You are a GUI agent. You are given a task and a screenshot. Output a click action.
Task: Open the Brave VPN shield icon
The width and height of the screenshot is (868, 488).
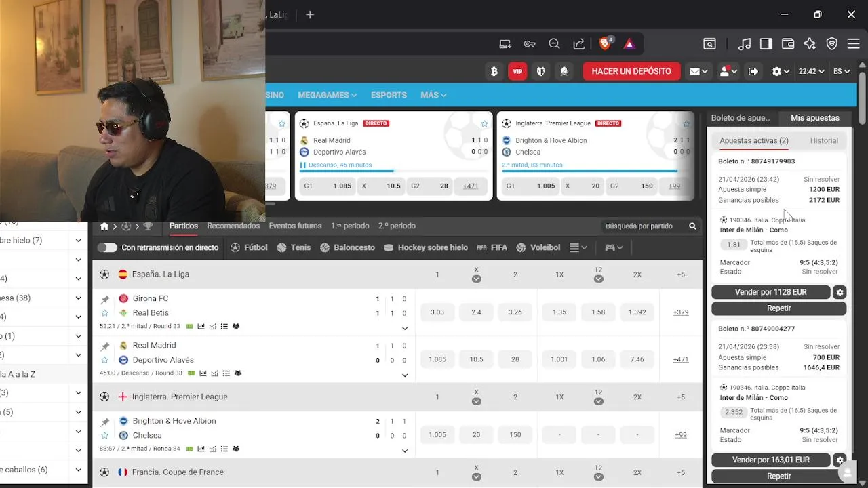[832, 44]
